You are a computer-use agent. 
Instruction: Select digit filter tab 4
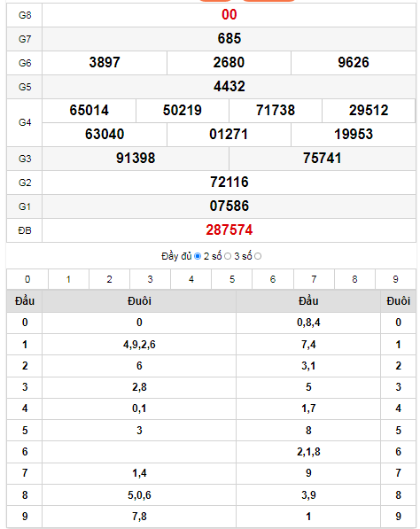[191, 279]
